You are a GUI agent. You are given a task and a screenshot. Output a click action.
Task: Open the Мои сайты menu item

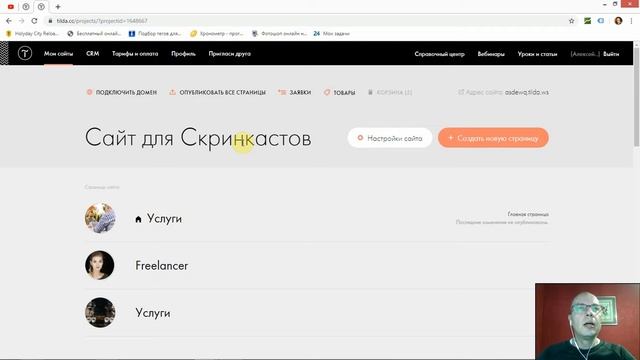58,54
